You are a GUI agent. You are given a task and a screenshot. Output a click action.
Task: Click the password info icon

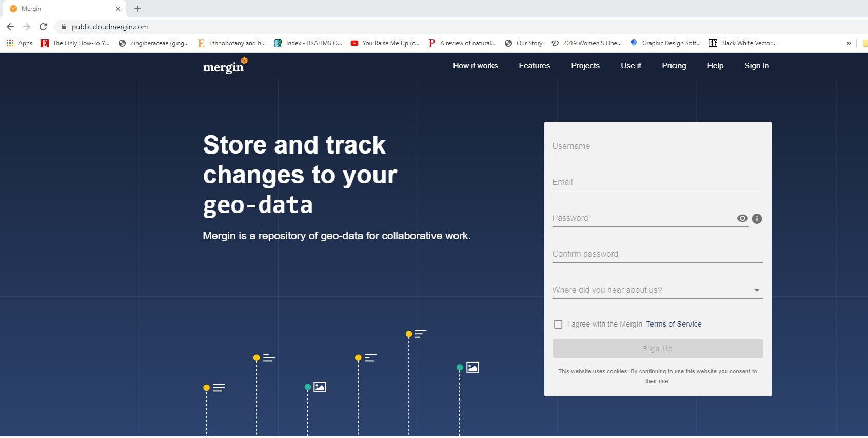click(x=757, y=219)
